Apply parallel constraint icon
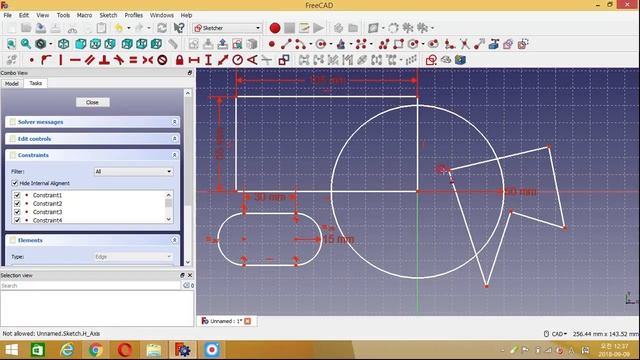Viewport: 640px width, 360px height. [90, 60]
